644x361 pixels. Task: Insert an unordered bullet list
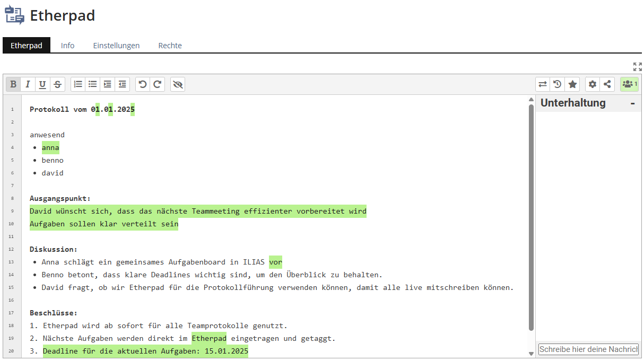pyautogui.click(x=93, y=84)
